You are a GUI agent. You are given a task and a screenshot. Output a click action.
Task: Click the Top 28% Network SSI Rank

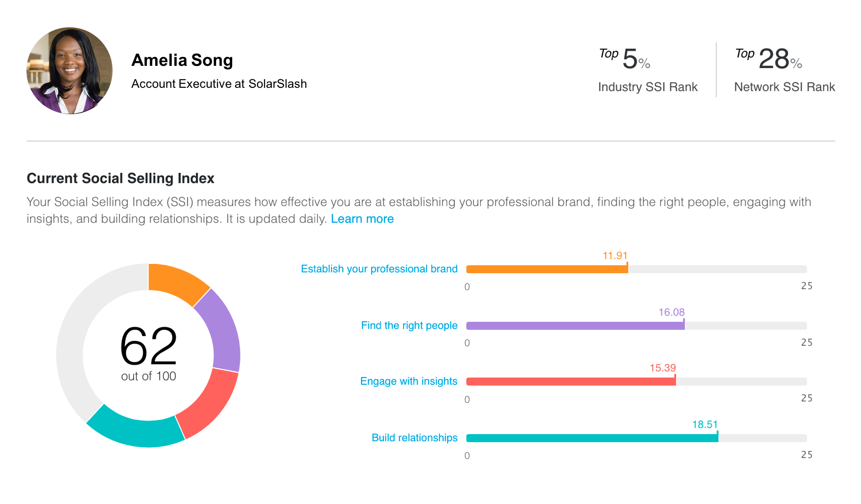click(x=784, y=70)
